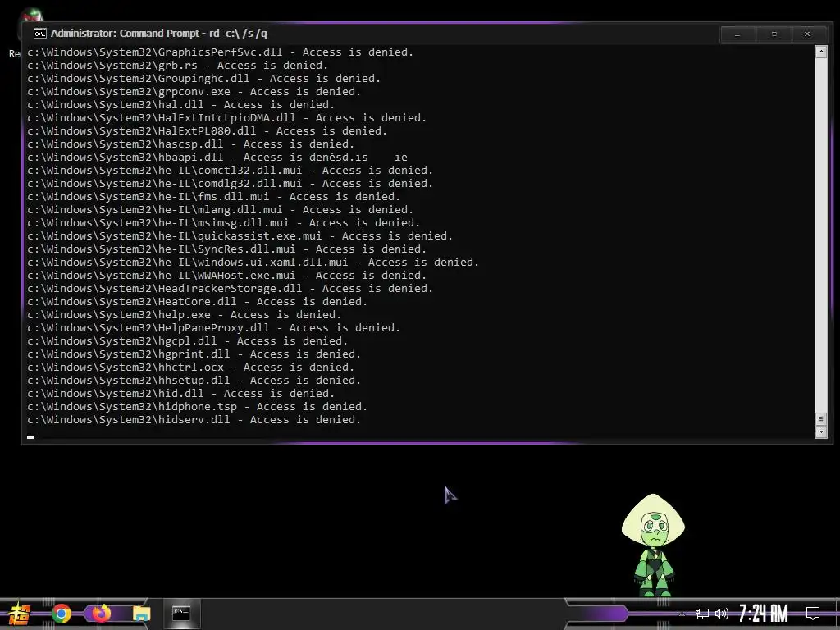
Task: Click the he-IL\quickassist.exe.mui line
Action: click(240, 236)
